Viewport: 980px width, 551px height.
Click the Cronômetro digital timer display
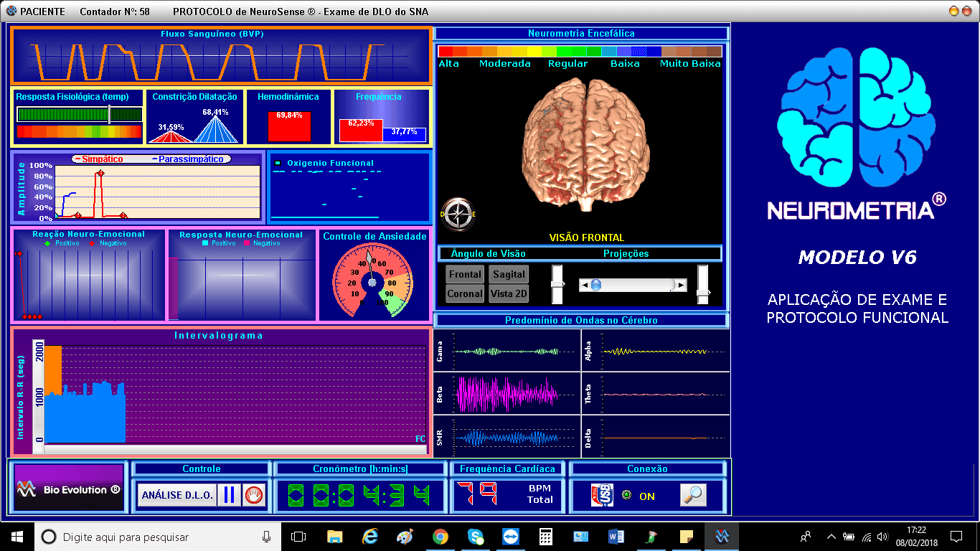tap(359, 495)
